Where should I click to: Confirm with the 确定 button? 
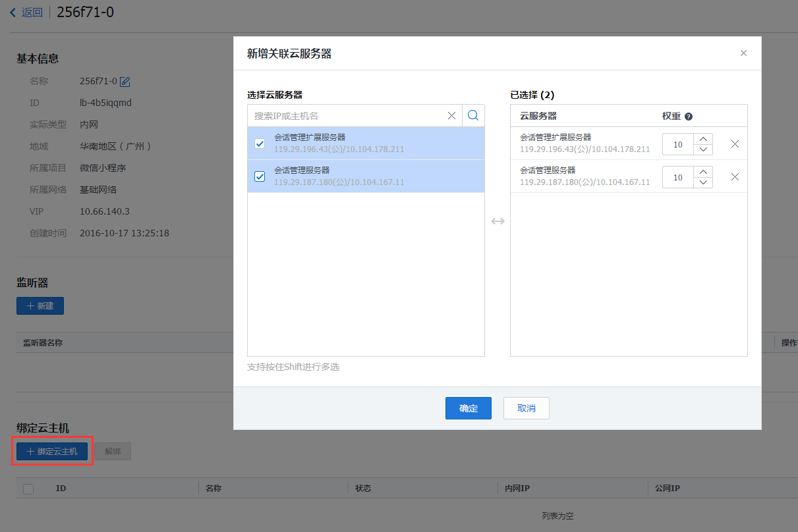point(469,408)
